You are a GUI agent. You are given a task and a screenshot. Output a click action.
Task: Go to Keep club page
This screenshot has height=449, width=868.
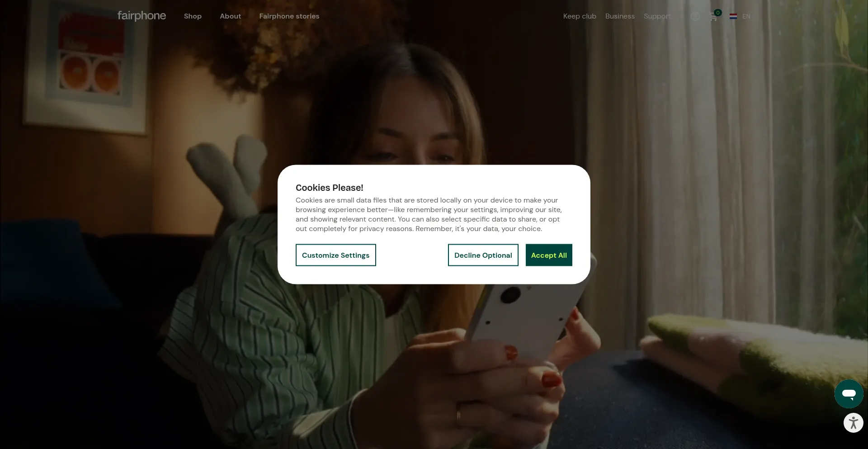pos(580,16)
